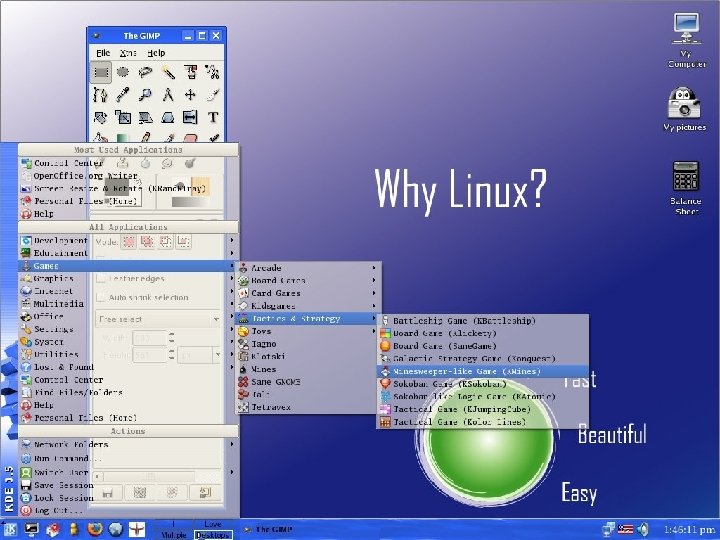Launch Tactical Game (KJumpingCube)

(483, 409)
